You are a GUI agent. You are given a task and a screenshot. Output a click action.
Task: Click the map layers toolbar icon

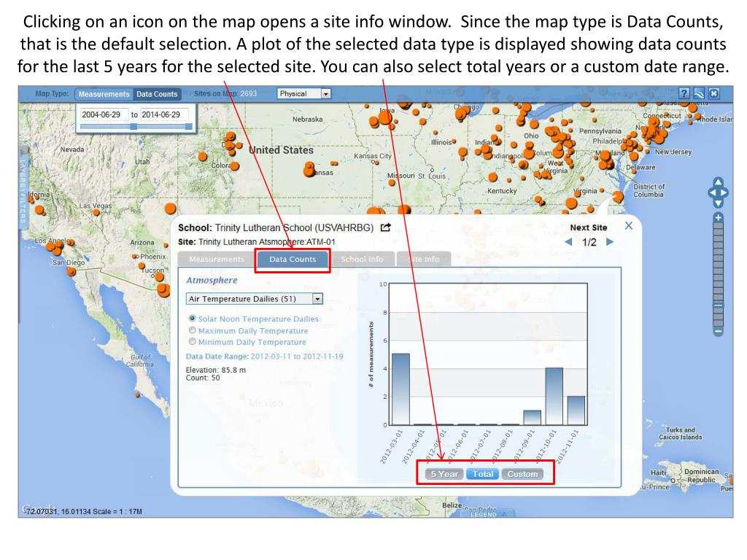(699, 93)
